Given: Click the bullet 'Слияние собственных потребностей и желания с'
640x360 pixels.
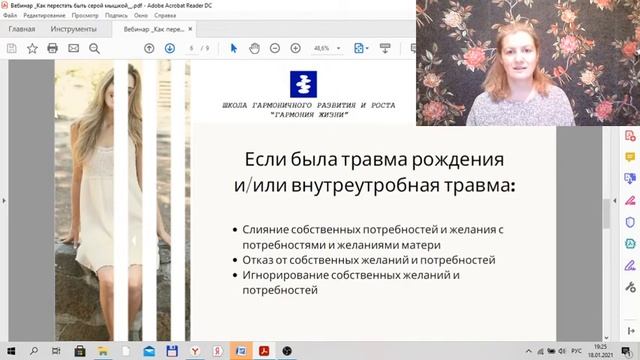Looking at the screenshot, I should 373,230.
